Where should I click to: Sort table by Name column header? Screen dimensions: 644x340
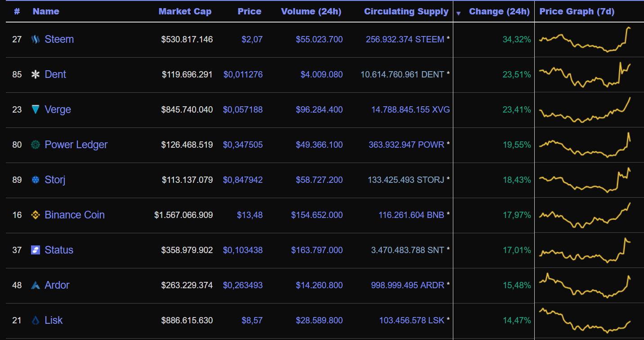pyautogui.click(x=46, y=12)
